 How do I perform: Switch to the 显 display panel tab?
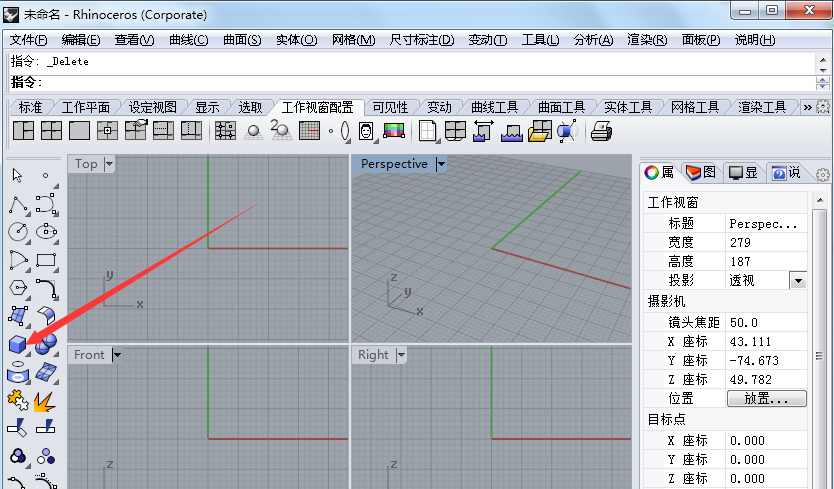[x=744, y=172]
